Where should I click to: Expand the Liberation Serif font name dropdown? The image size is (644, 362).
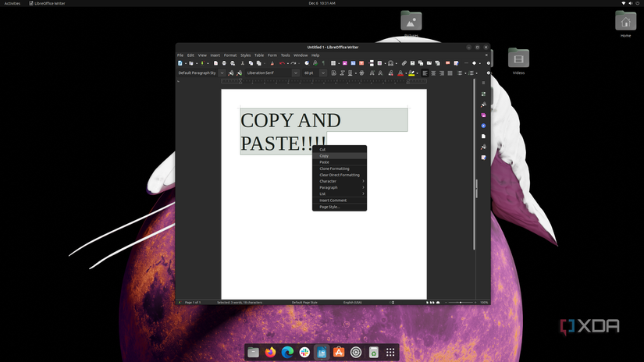click(296, 73)
